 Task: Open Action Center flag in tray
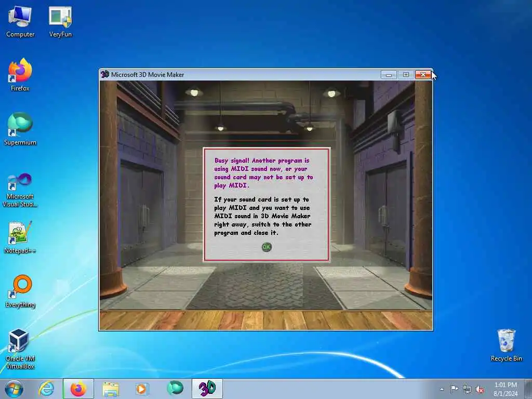(x=454, y=389)
